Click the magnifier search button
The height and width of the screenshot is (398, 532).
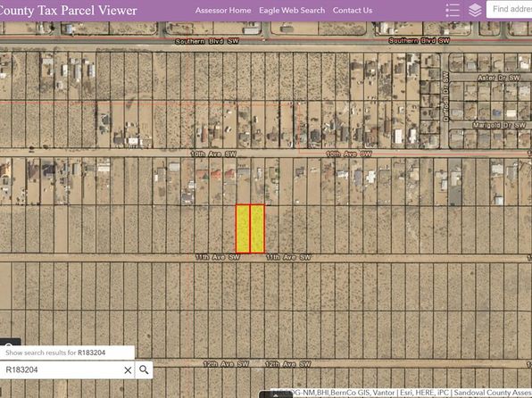click(x=144, y=369)
